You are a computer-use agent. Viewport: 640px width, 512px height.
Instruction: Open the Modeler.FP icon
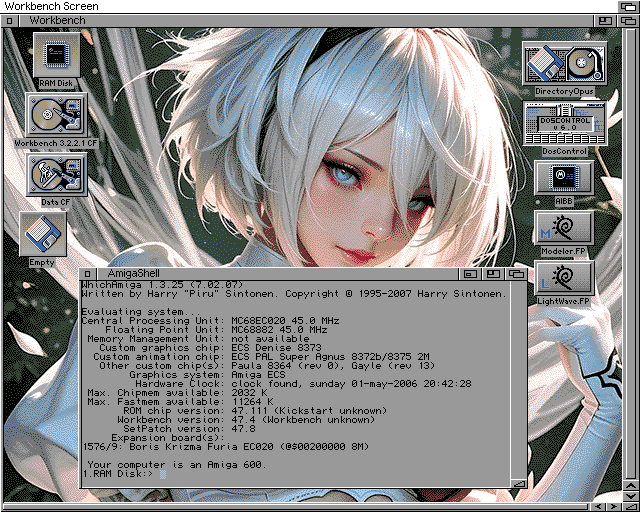tap(564, 228)
